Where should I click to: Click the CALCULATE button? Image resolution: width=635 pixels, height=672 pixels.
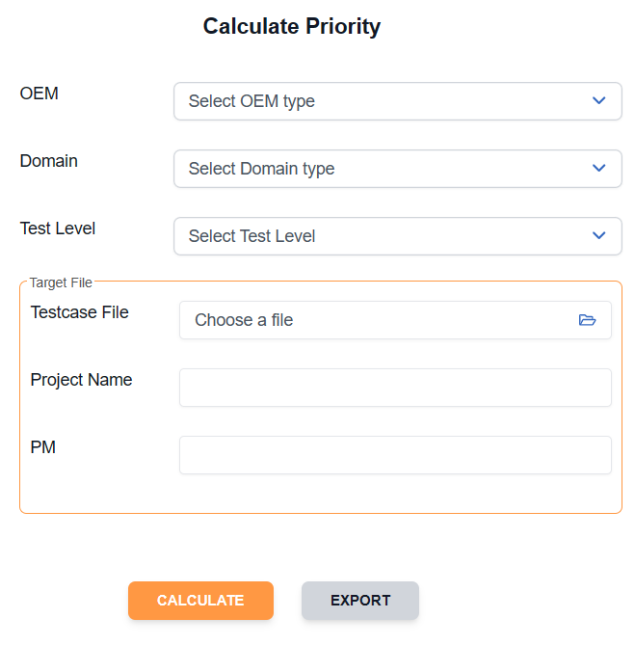pos(200,601)
